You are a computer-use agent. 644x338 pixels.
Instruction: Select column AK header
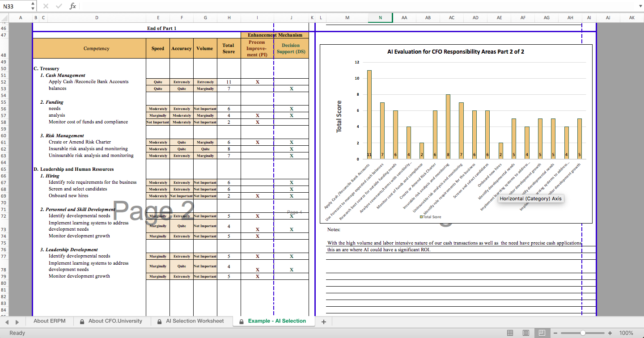coord(631,17)
